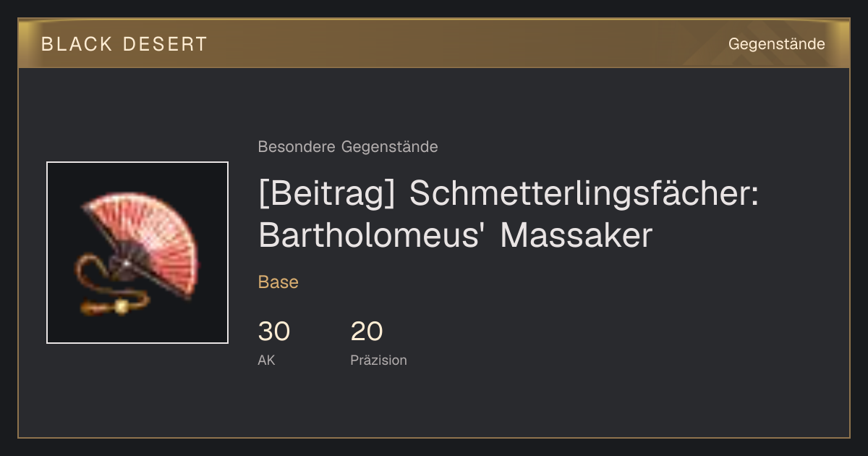Click the Präzision value 20
Screen dimensions: 868x456
pos(367,332)
